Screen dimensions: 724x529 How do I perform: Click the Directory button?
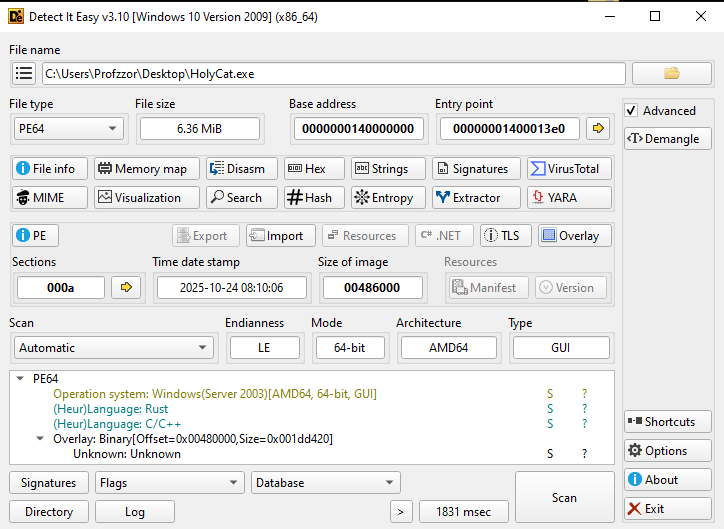48,511
